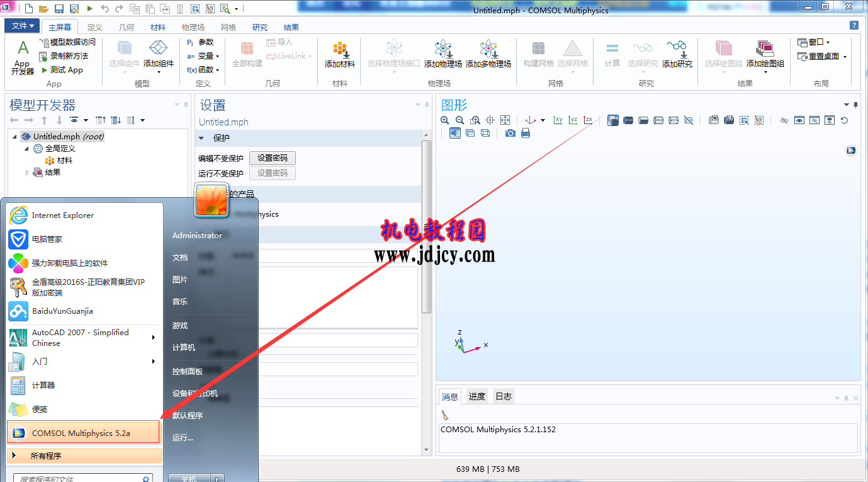Click 录制新方法 in the App group

pos(64,56)
